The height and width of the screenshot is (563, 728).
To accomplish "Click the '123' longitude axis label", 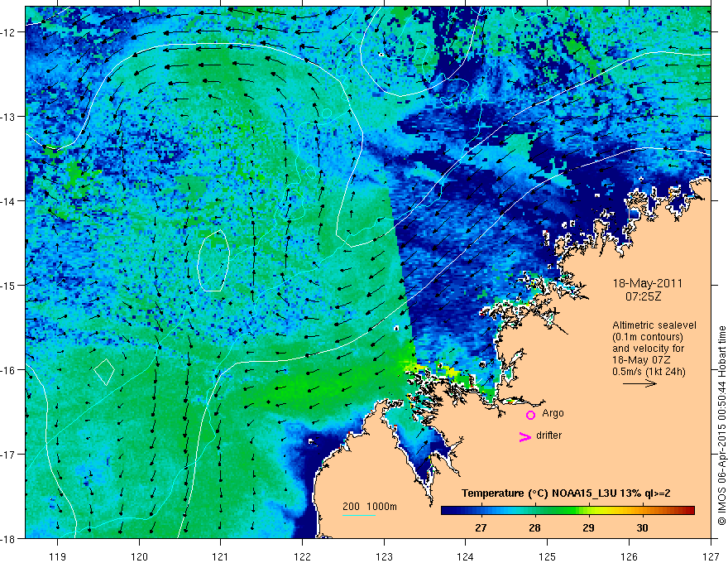I will [x=384, y=556].
